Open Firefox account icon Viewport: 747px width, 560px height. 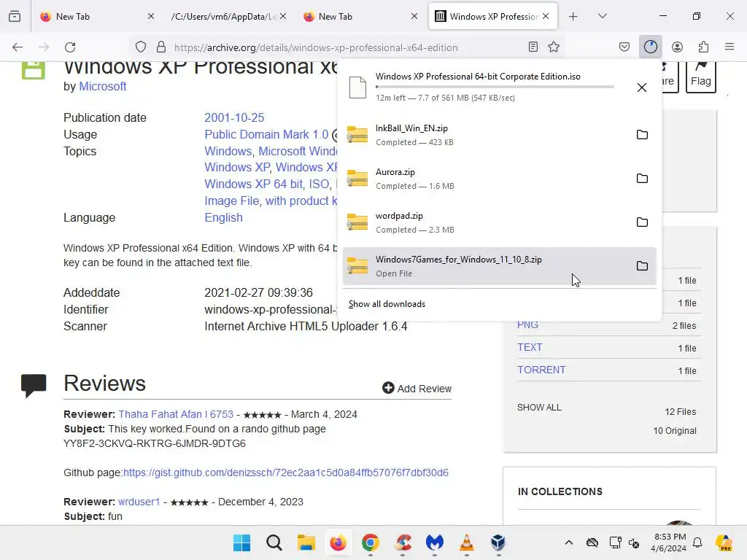pyautogui.click(x=677, y=47)
